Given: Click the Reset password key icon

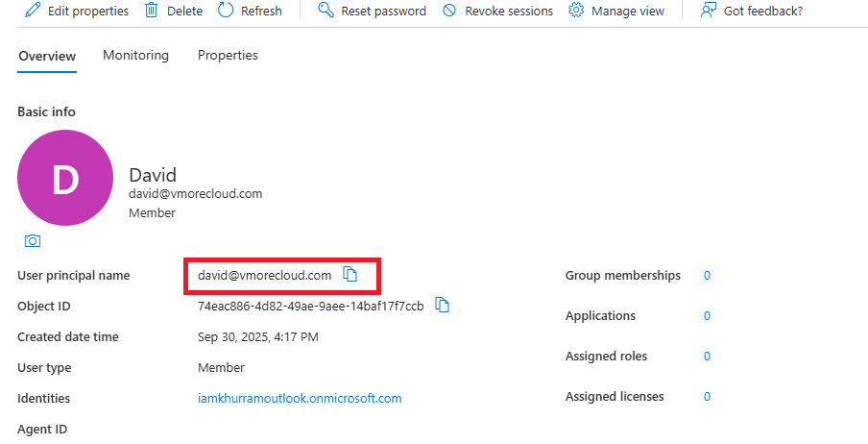Looking at the screenshot, I should click(325, 11).
